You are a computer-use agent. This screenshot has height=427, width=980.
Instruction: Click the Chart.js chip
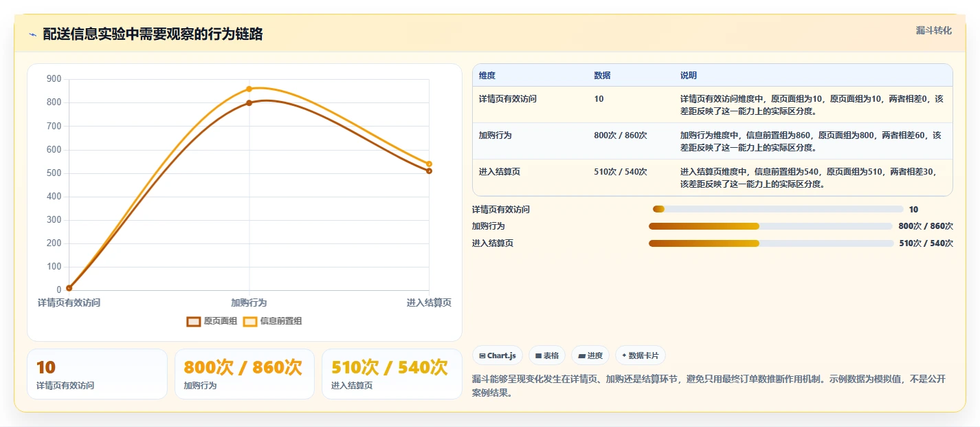[x=497, y=355]
